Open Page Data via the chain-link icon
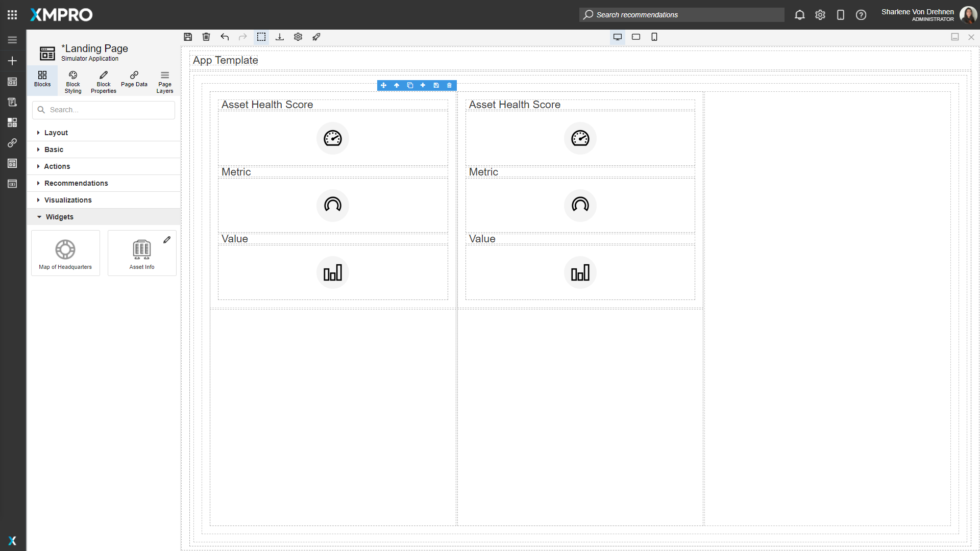Image resolution: width=980 pixels, height=551 pixels. (134, 81)
